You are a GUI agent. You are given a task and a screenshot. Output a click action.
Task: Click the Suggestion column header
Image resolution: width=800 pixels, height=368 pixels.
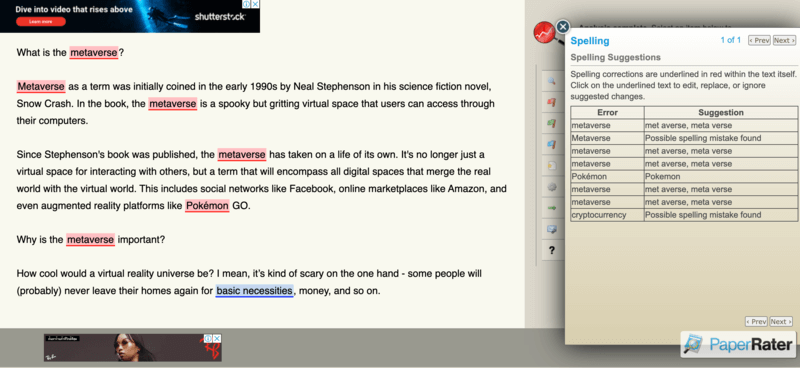pyautogui.click(x=721, y=112)
